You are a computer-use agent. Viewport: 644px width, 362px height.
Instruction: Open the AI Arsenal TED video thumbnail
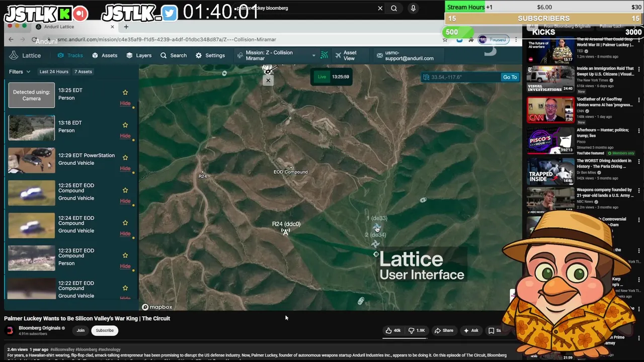pyautogui.click(x=550, y=50)
